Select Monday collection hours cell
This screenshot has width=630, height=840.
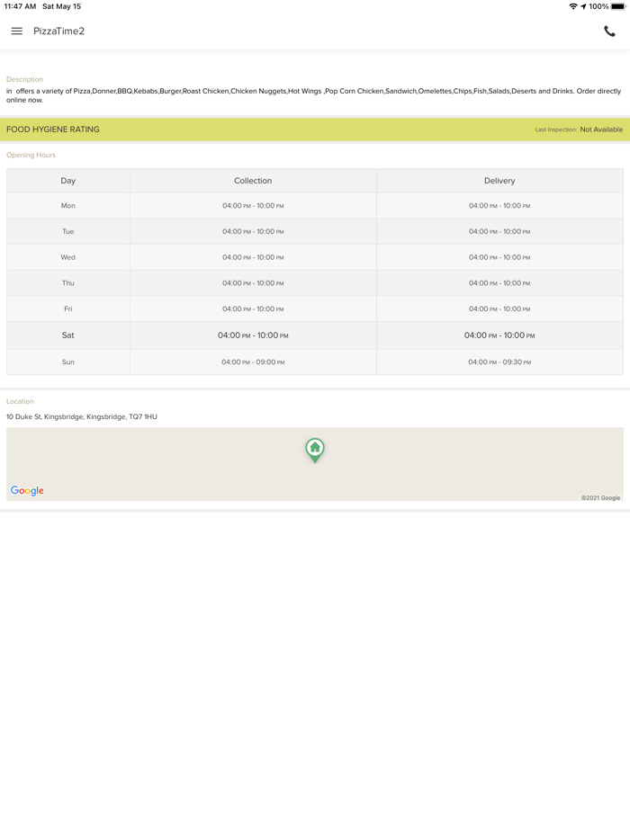coord(253,206)
